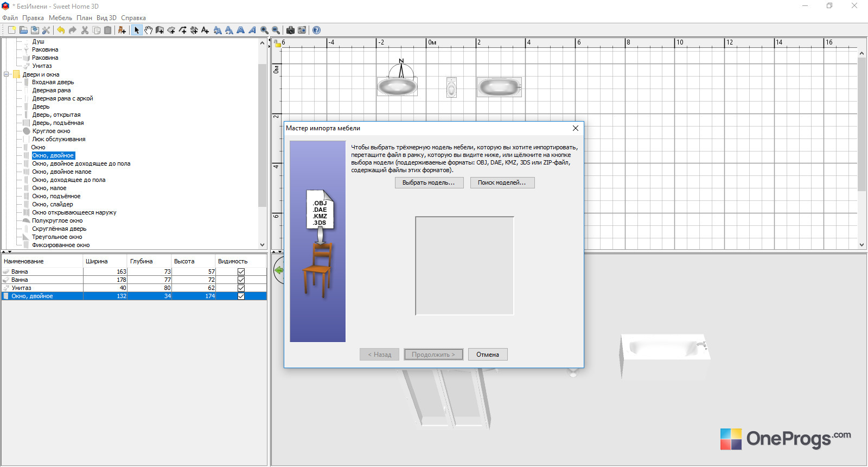
Task: Open preferences via the tools icon
Action: pos(46,30)
